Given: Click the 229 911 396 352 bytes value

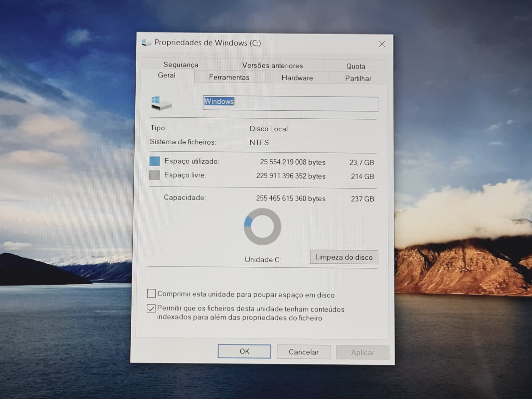Looking at the screenshot, I should [x=291, y=176].
